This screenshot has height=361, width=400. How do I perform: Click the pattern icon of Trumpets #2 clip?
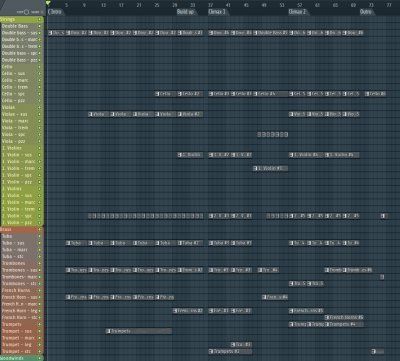211,351
